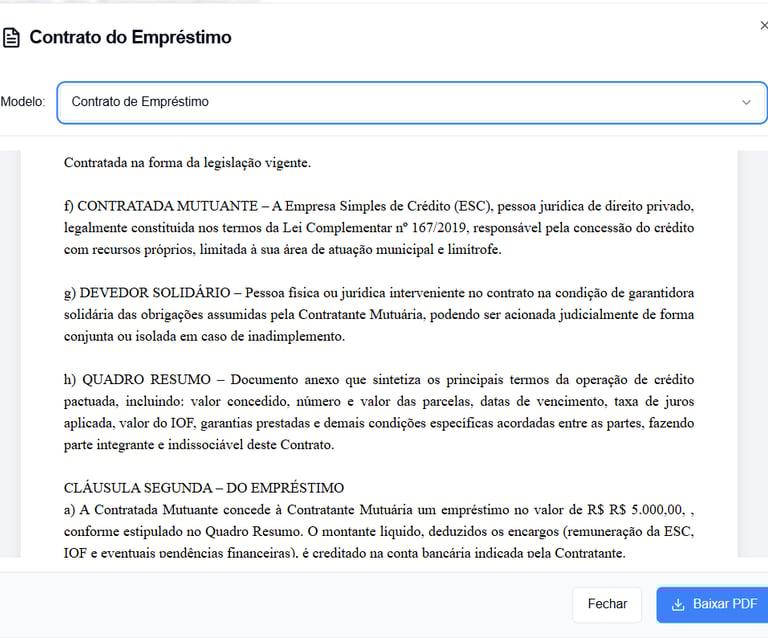
Task: Click the paragraph 'h) QUADRO RESUMO'
Action: tap(379, 412)
